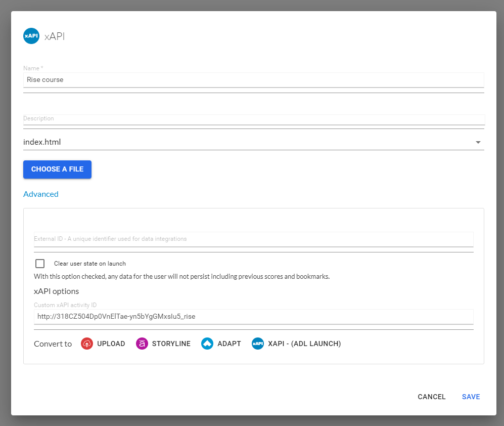Click the xAPI logo icon at dialog top
This screenshot has height=426, width=504.
click(x=31, y=36)
